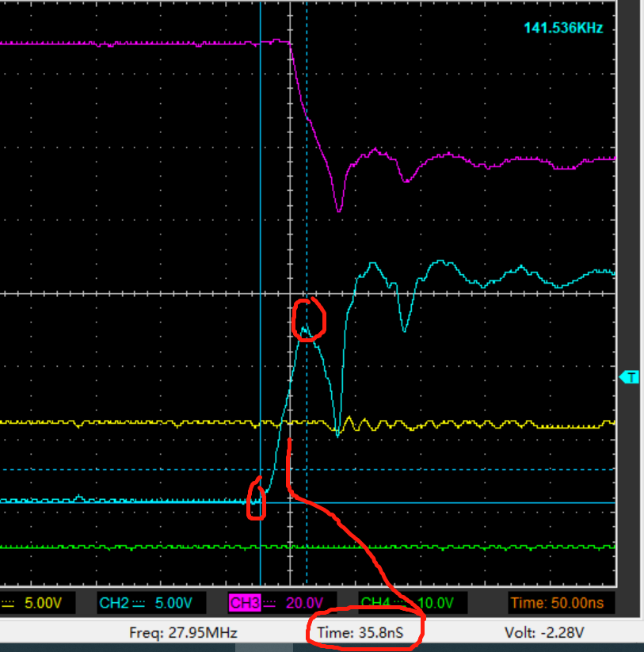This screenshot has height=652, width=644.
Task: Click the 141.536KHz frequency readout
Action: (563, 29)
